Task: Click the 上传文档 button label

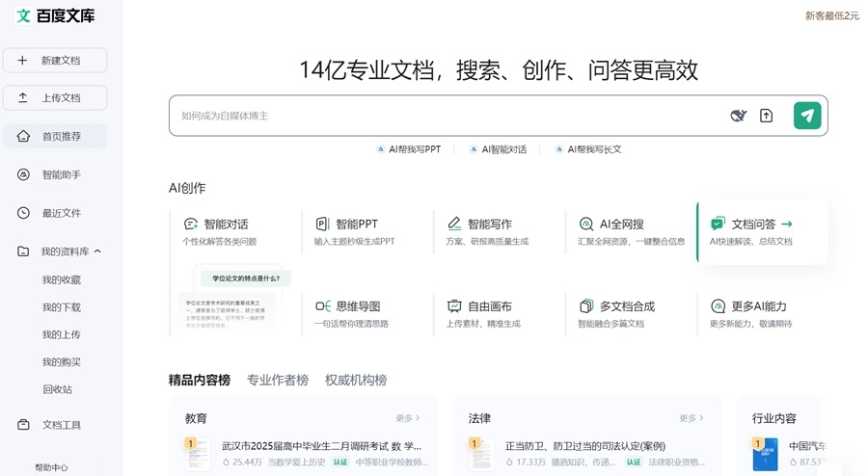Action: [61, 98]
